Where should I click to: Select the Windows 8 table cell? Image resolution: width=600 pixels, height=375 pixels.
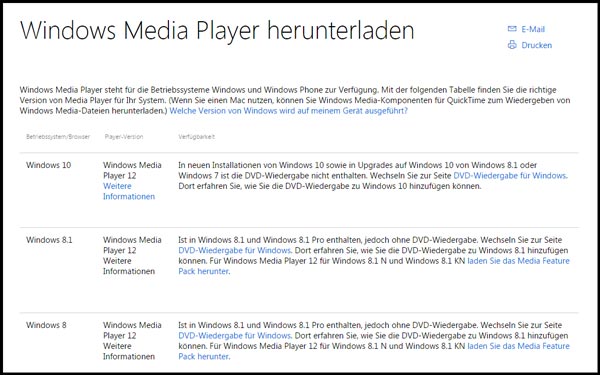(x=46, y=325)
